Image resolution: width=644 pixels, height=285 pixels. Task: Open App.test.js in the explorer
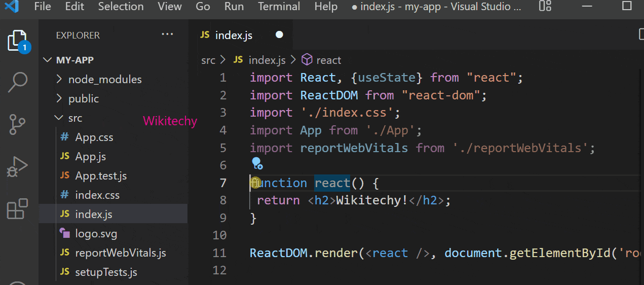tap(101, 175)
